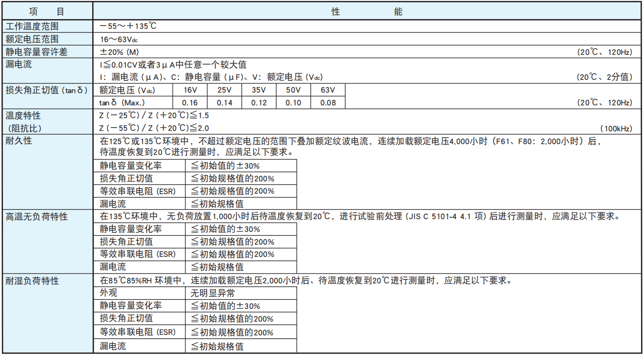Select the 63V voltage cell

(x=328, y=90)
